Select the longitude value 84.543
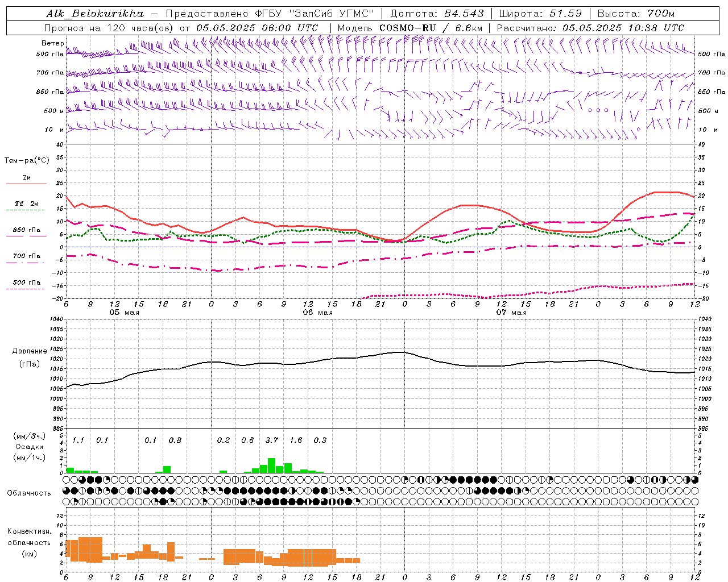The height and width of the screenshot is (582, 728). click(464, 14)
